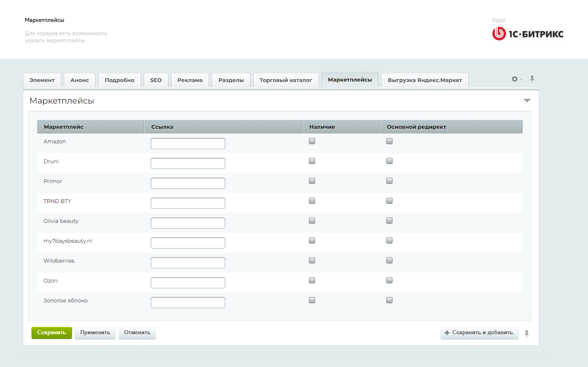The image size is (588, 367).
Task: Click the 1C-Bitrix logo
Action: click(x=528, y=34)
